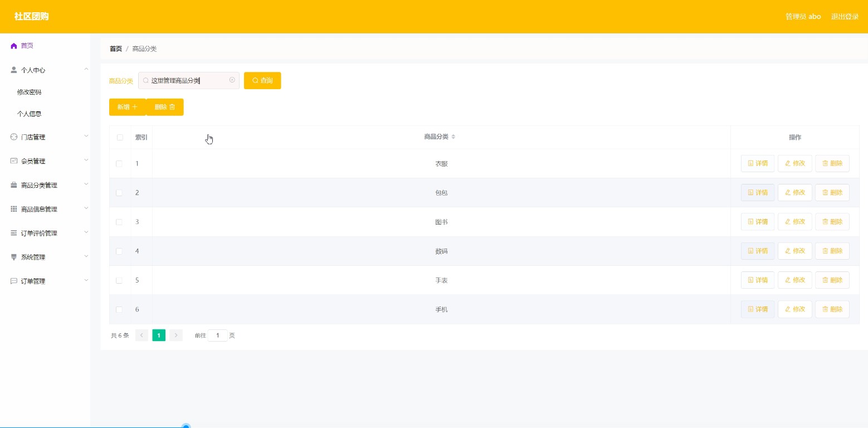Screen dimensions: 868x428
Task: Click the 门店管理 sidebar icon
Action: 14,137
